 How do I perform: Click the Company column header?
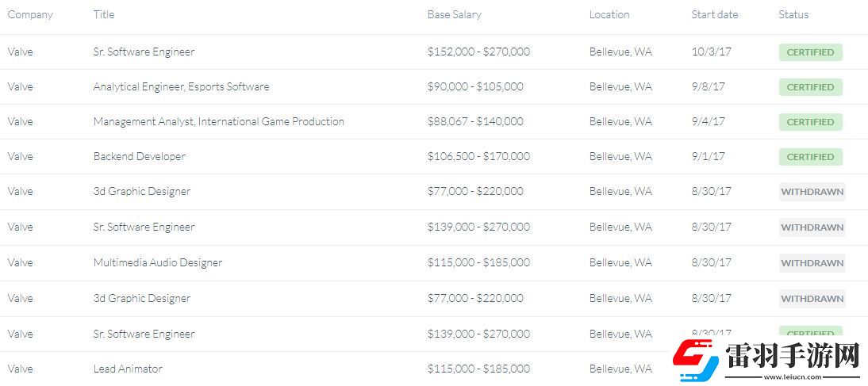coord(30,14)
